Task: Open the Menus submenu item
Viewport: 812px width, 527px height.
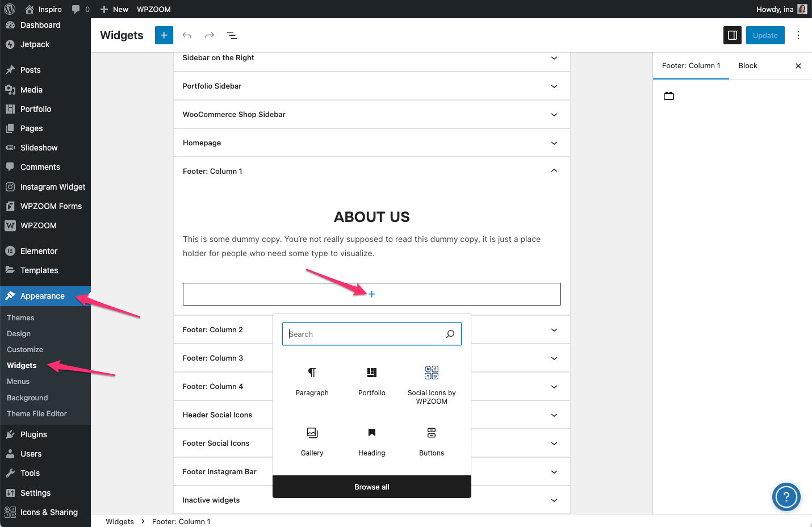Action: tap(18, 382)
